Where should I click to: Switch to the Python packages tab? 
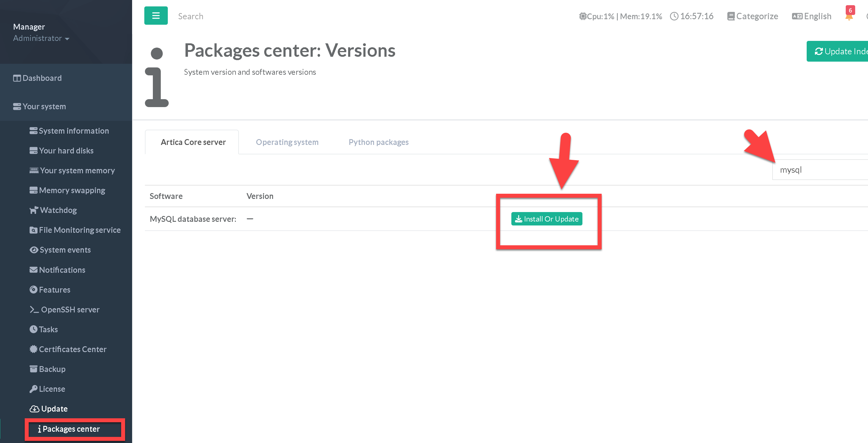(x=378, y=142)
